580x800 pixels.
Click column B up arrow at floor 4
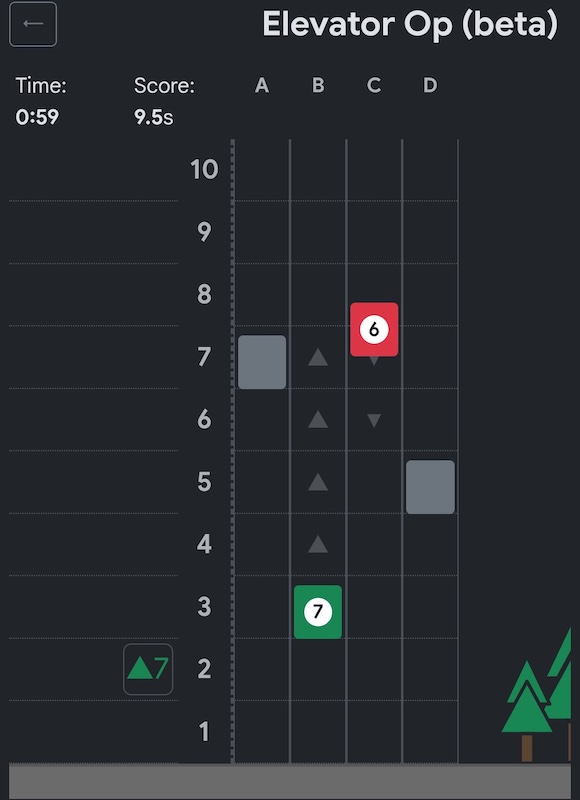(318, 544)
